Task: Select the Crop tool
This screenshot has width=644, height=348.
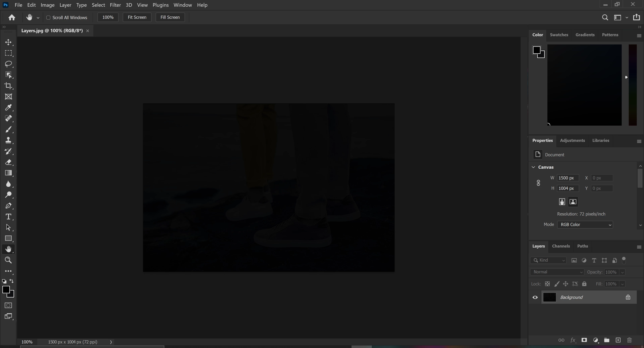Action: 8,86
